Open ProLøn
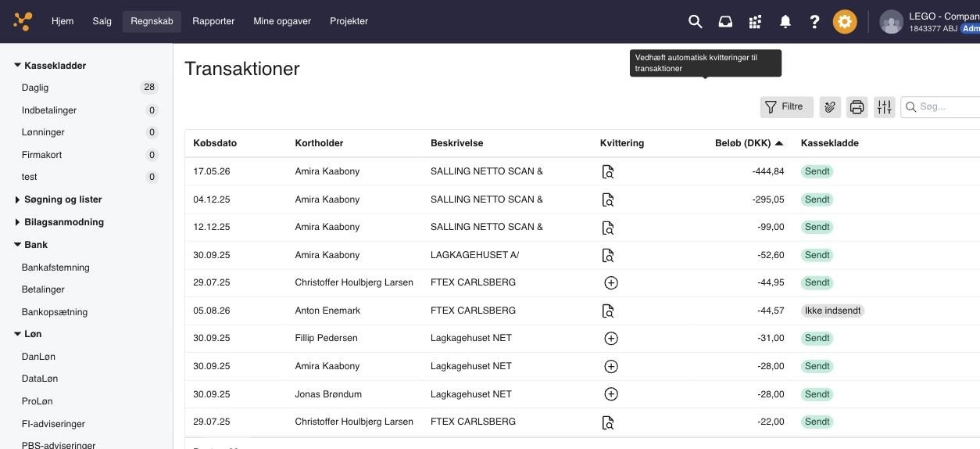Screen dimensions: 980x449 point(38,401)
